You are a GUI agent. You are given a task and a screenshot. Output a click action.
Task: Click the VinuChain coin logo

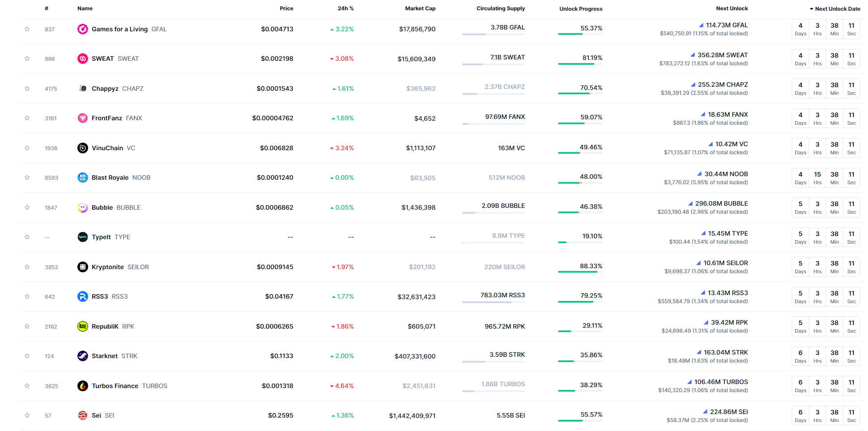tap(82, 148)
